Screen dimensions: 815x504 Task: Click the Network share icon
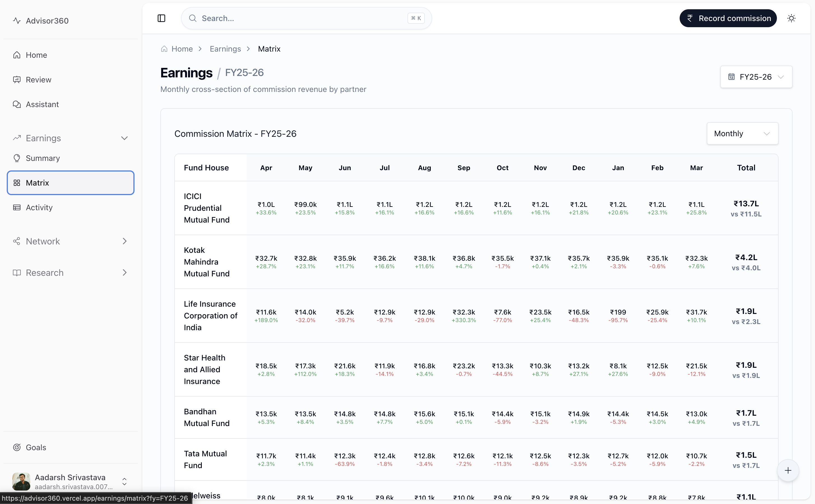pyautogui.click(x=17, y=241)
